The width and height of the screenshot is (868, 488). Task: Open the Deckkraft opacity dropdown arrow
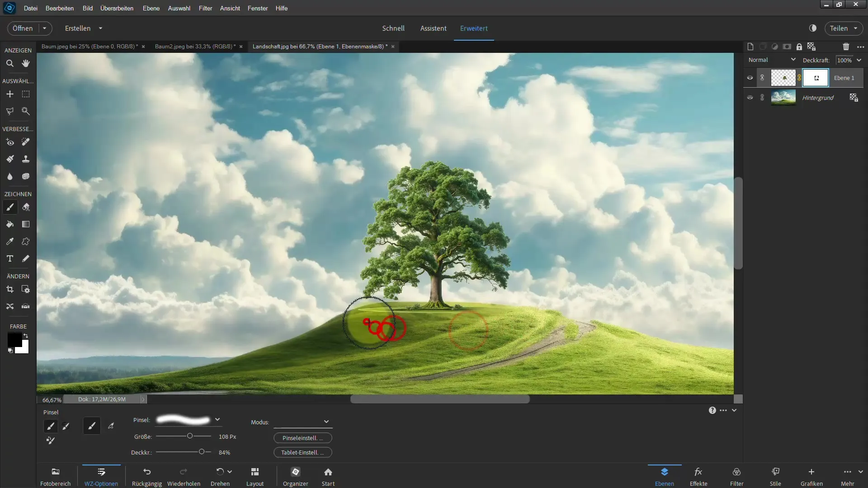(859, 60)
